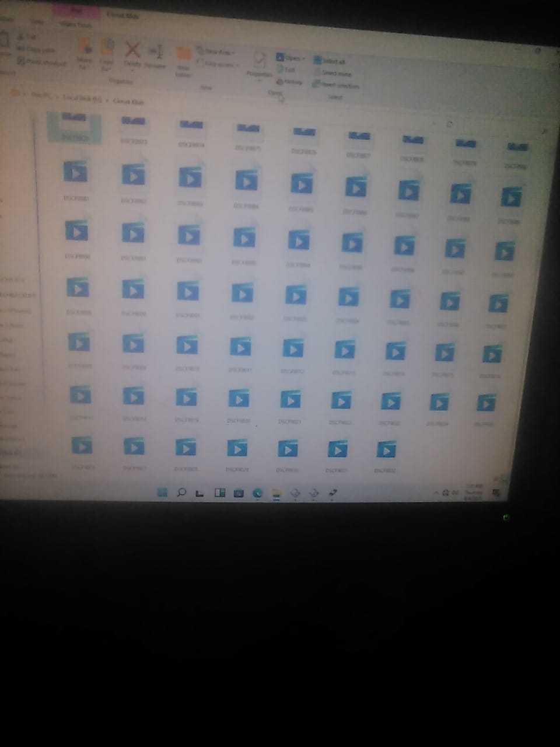Open Properties from the ribbon
This screenshot has height=747, width=560.
(260, 63)
